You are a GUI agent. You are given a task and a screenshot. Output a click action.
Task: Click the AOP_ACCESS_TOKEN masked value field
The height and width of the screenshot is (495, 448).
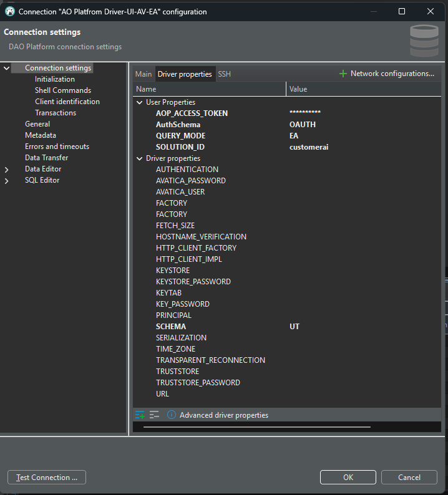coord(305,113)
